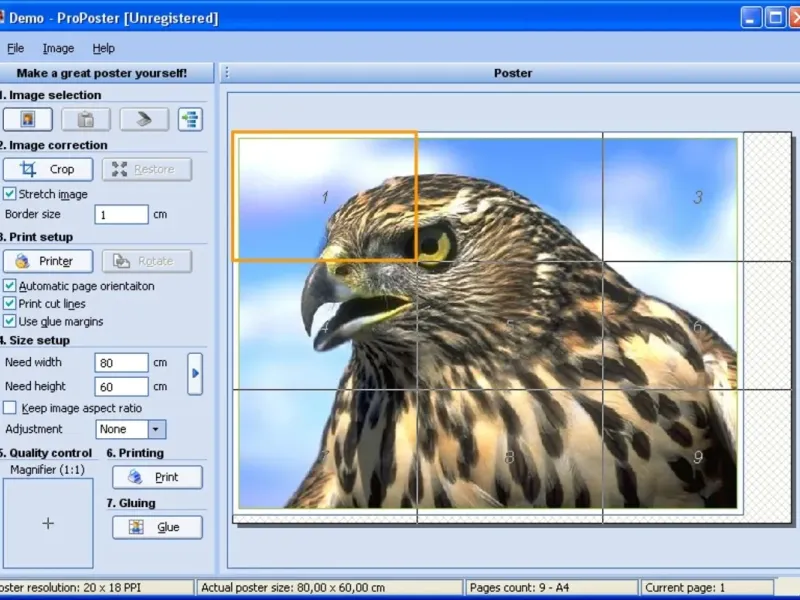Screen dimensions: 800x600
Task: Select poster page 3 tile
Action: [697, 197]
